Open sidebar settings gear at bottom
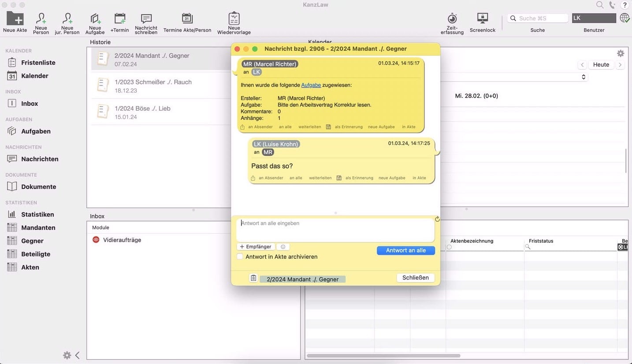Viewport: 632px width, 364px height. 67,355
